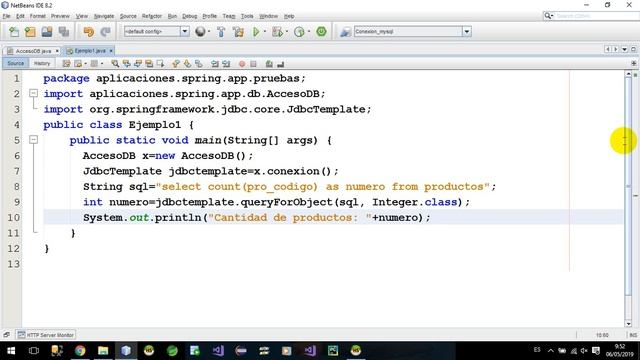Open the Refactor menu
Image resolution: width=640 pixels, height=360 pixels.
[152, 16]
